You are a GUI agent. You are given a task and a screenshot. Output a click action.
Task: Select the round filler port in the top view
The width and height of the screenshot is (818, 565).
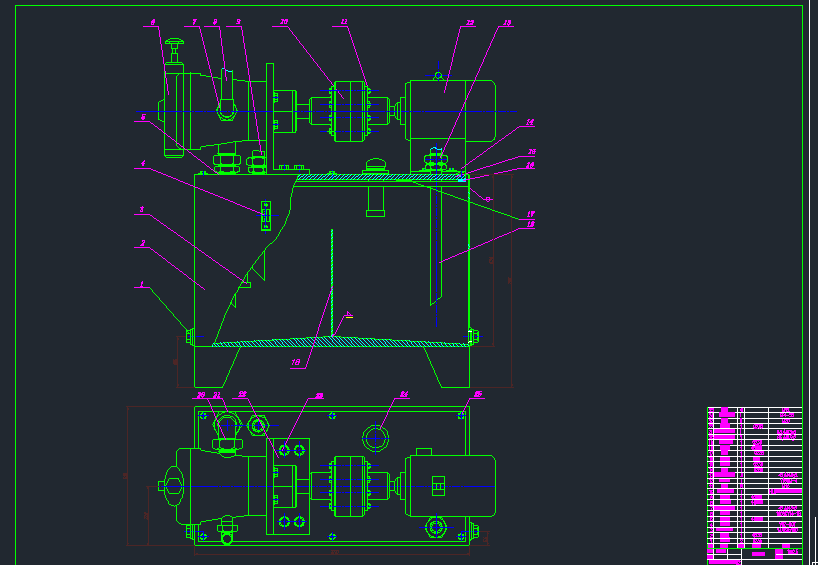[x=375, y=438]
